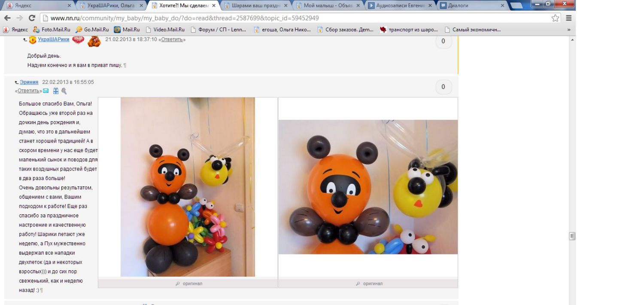Open the УкраШАРики user profile link

pos(53,40)
